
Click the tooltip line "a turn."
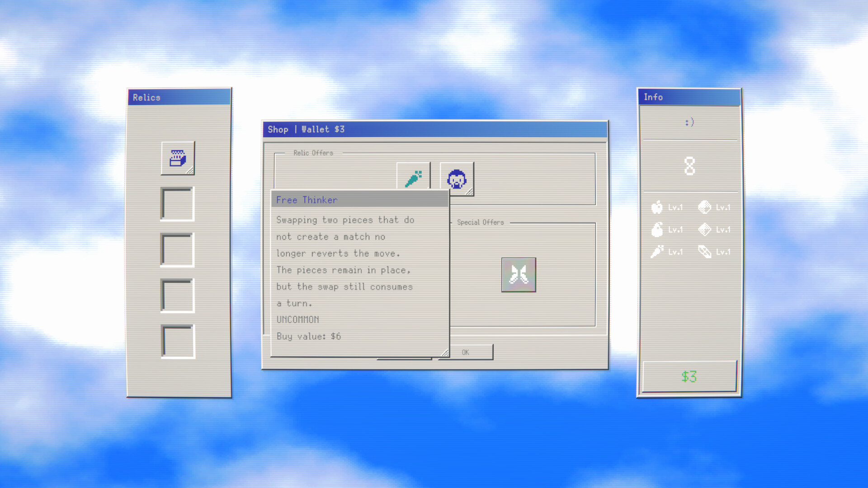[294, 303]
